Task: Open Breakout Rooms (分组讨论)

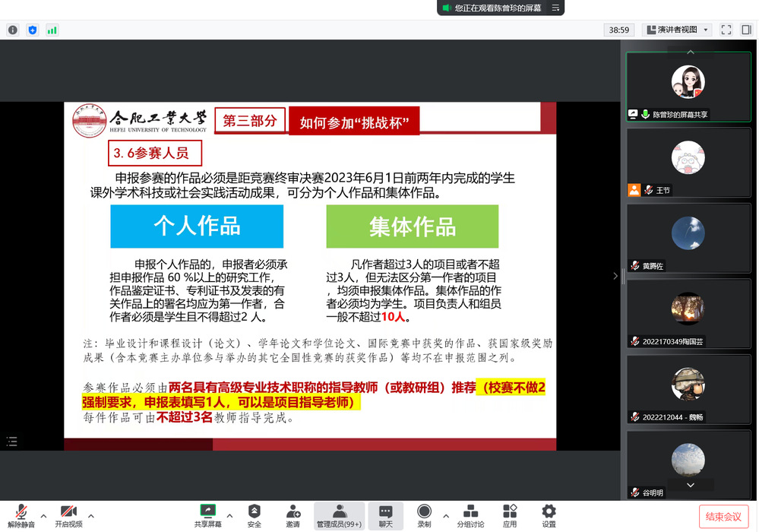Action: tap(470, 515)
